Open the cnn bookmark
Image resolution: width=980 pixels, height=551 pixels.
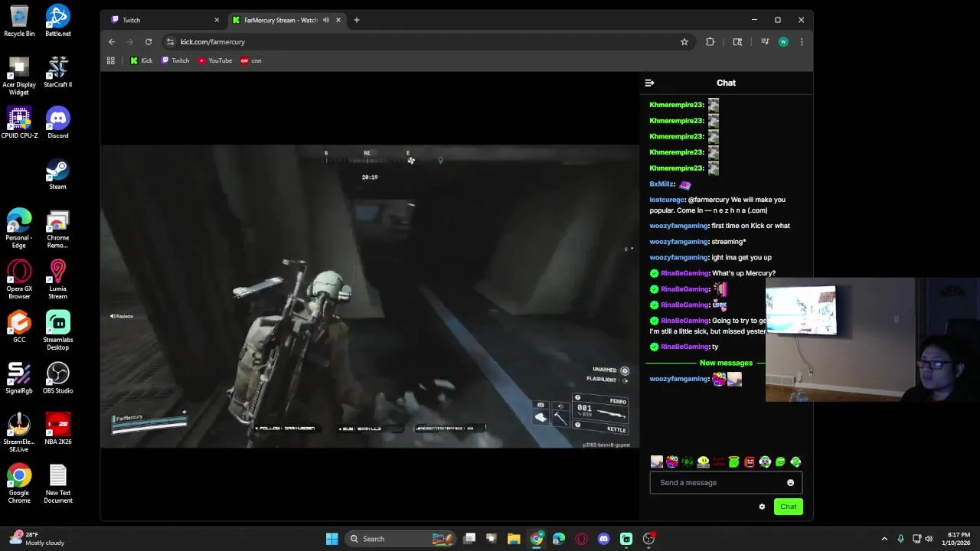pos(251,60)
